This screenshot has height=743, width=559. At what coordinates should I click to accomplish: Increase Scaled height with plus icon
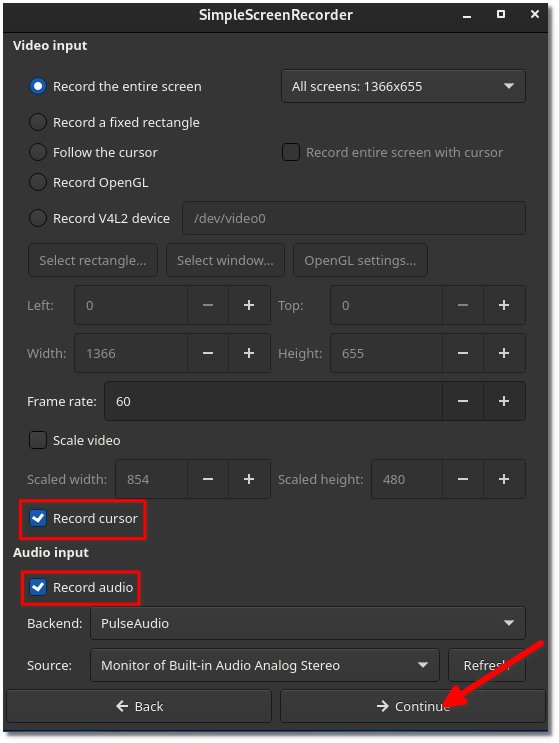tap(504, 479)
